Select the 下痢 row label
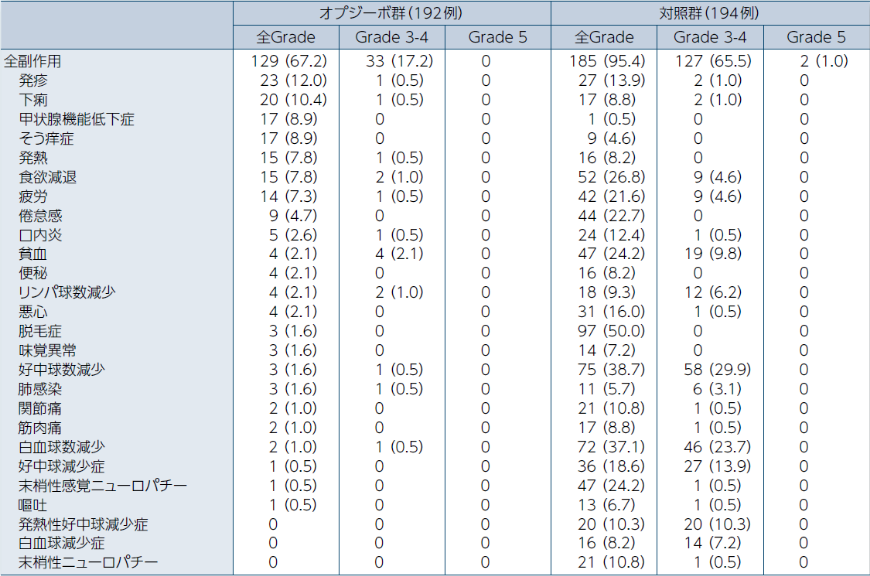 coord(33,100)
